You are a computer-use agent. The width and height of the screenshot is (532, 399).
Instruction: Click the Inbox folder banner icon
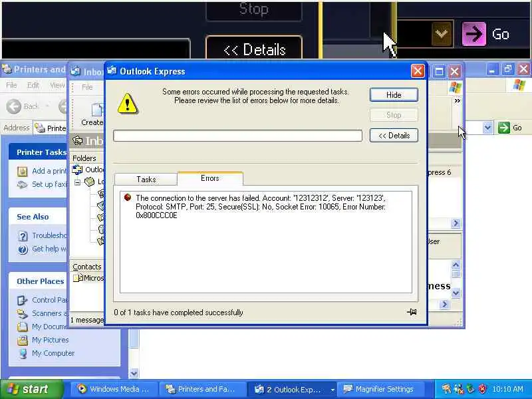click(78, 140)
